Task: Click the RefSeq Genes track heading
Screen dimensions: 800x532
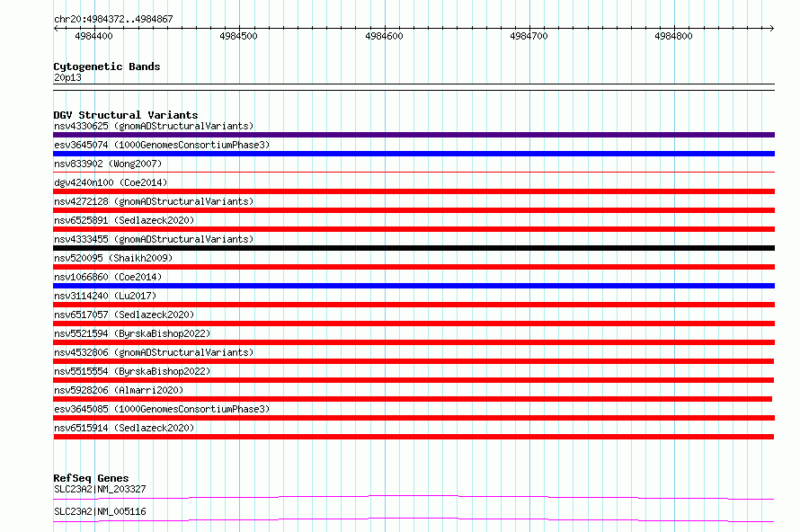Action: [x=91, y=478]
